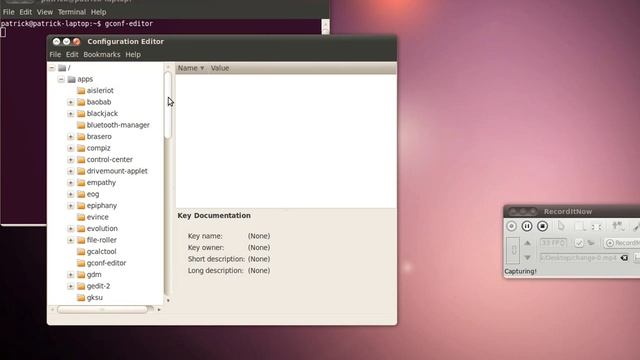Click the terminal window scrollbar

(x=325, y=27)
